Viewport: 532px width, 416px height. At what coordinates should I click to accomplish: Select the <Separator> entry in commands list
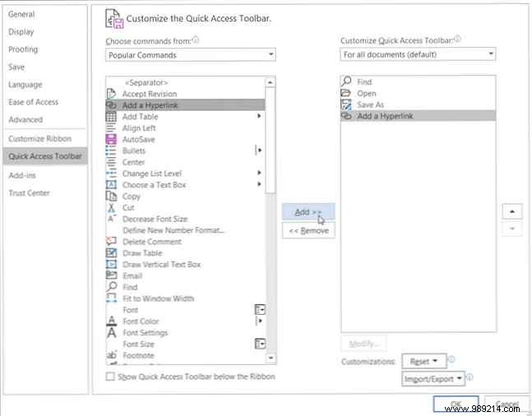point(185,82)
